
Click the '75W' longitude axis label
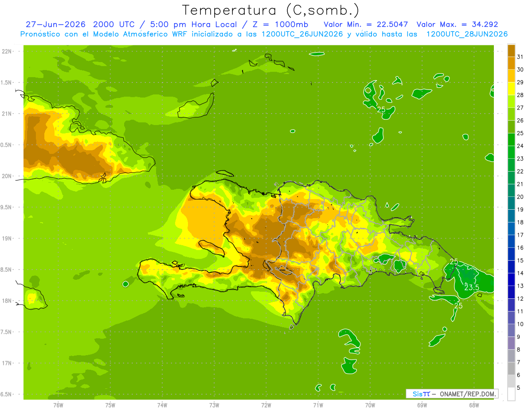click(x=110, y=405)
